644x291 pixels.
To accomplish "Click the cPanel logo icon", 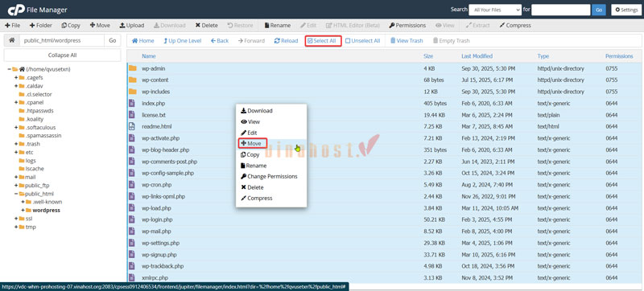I will tap(15, 10).
